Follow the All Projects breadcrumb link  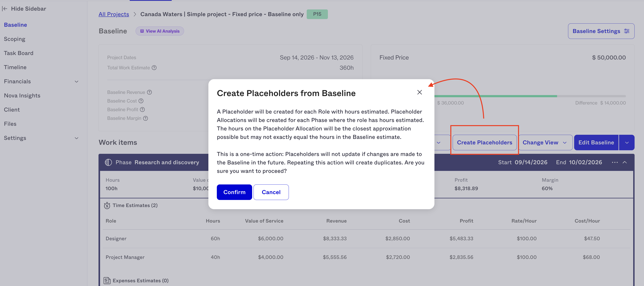(x=114, y=14)
